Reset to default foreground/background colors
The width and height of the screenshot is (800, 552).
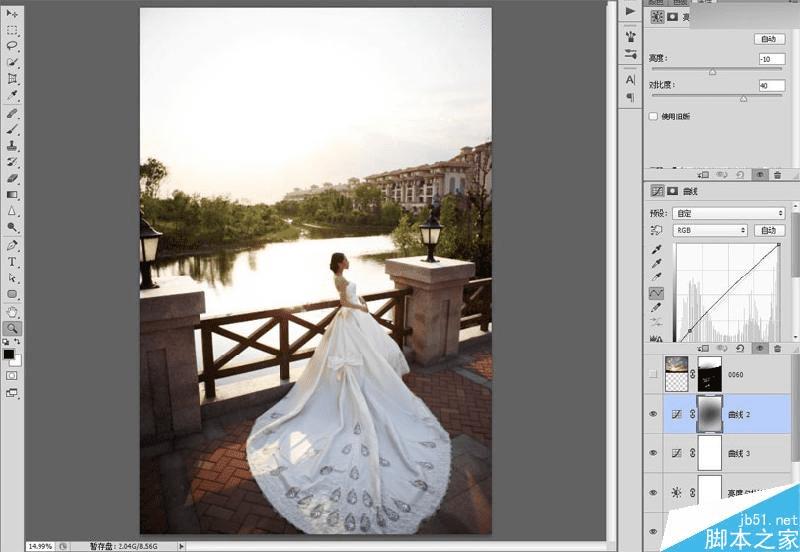pos(6,342)
